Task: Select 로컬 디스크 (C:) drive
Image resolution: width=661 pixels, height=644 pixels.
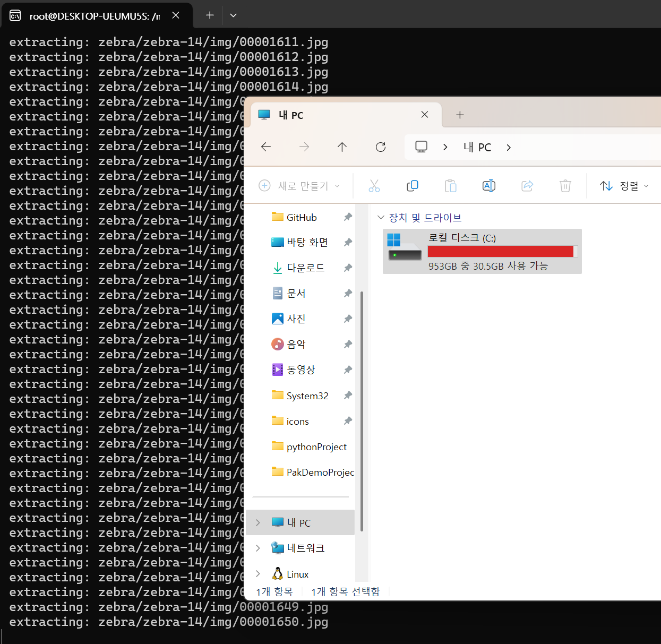Action: click(482, 252)
